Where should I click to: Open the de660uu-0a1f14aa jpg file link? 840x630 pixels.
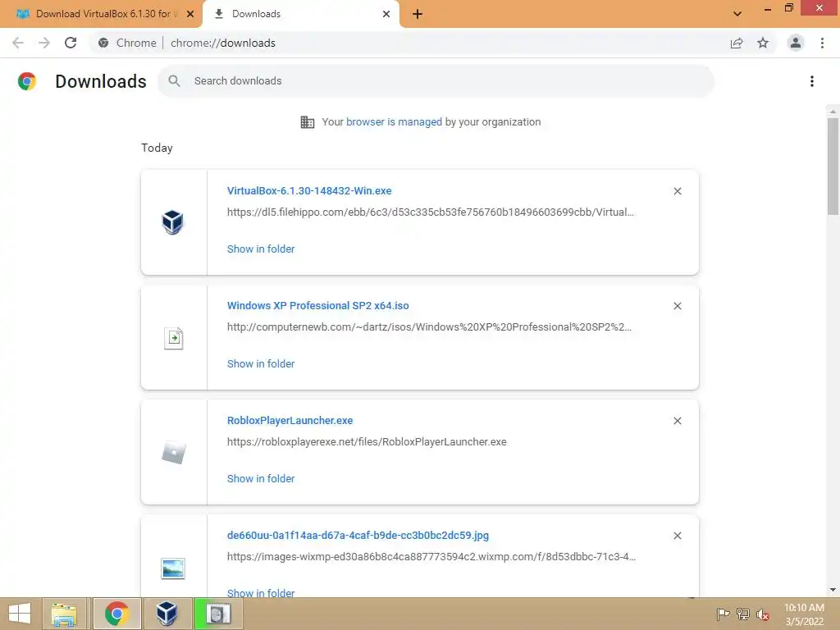tap(358, 535)
